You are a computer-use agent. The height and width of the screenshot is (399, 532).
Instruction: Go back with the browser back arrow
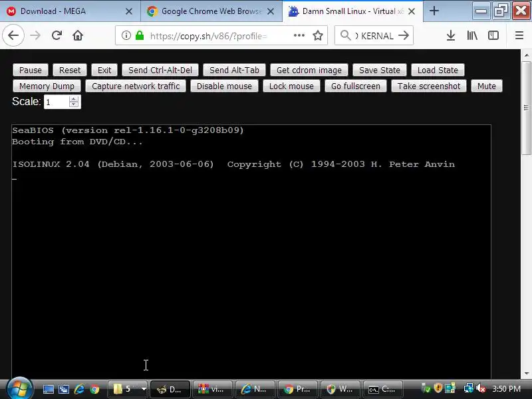tap(13, 35)
